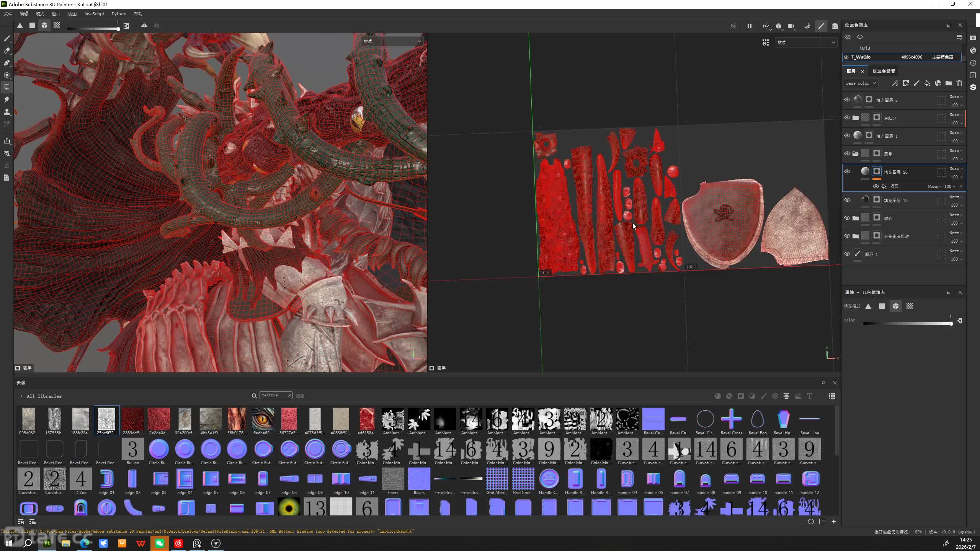Viewport: 980px width, 551px height.
Task: Select the Polygon fill tool
Action: tap(7, 87)
